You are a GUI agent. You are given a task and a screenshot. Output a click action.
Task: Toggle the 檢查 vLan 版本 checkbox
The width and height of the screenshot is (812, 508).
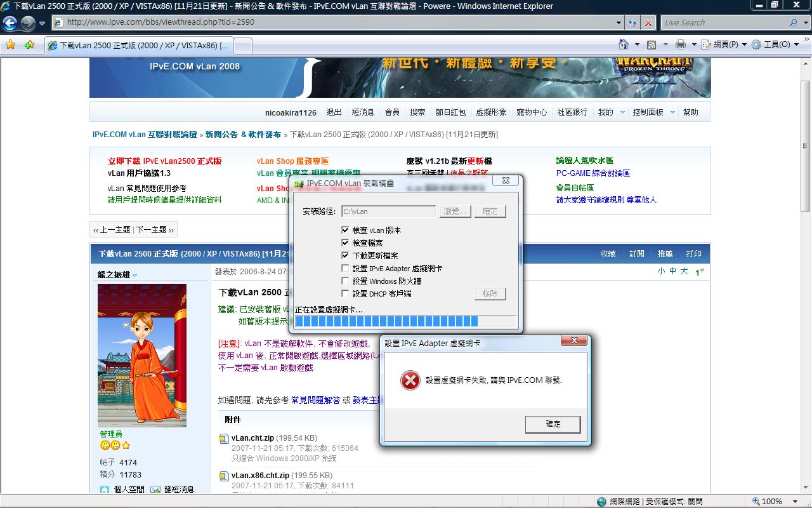tap(345, 230)
